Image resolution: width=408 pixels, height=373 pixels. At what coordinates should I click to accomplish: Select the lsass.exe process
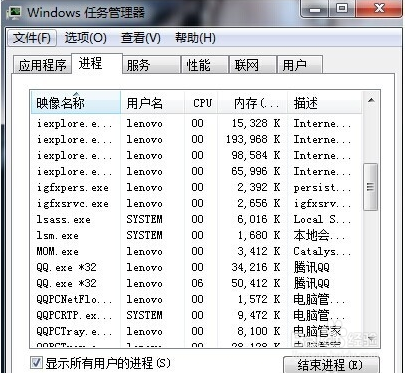pyautogui.click(x=196, y=219)
